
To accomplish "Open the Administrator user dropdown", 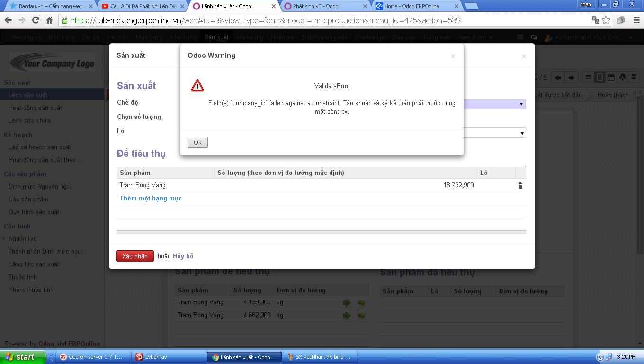I will pyautogui.click(x=589, y=37).
